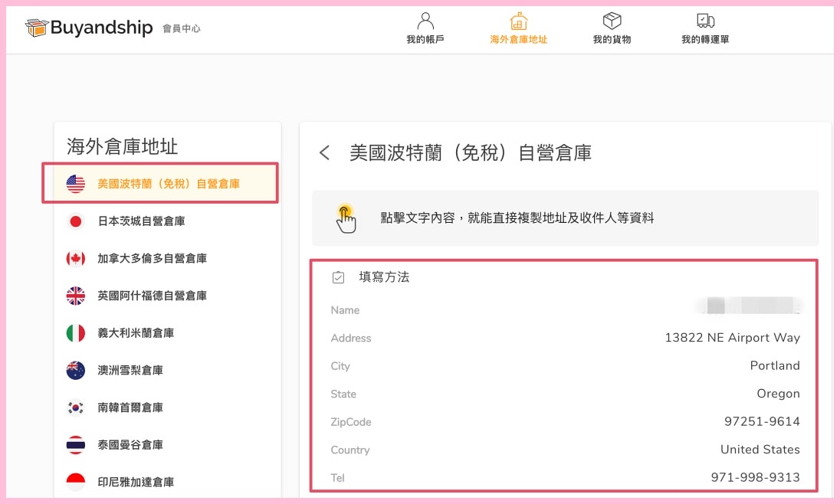
Task: Copy the ZipCode 97251-9614
Action: pyautogui.click(x=762, y=421)
